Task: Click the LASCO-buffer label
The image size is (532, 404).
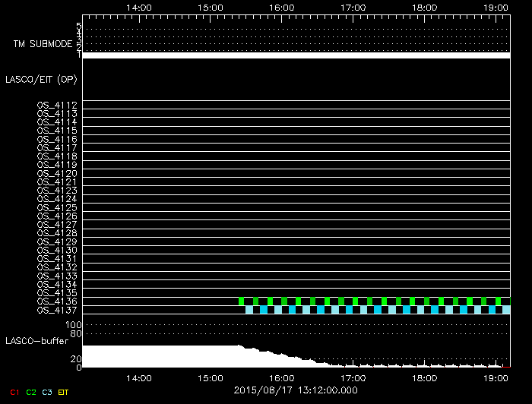Action: point(36,340)
